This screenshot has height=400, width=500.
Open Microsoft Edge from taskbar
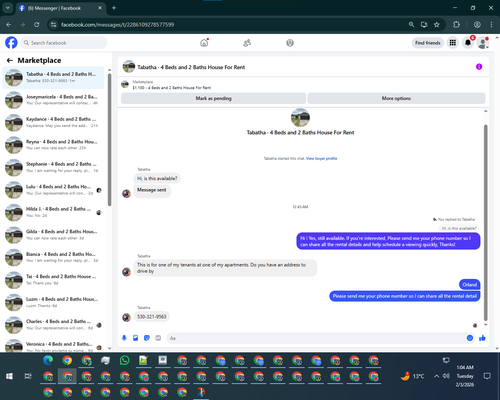point(48,360)
